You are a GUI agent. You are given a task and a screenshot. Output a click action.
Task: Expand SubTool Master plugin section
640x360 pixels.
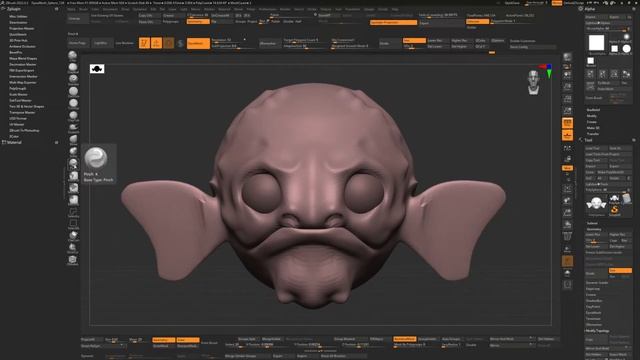point(20,100)
